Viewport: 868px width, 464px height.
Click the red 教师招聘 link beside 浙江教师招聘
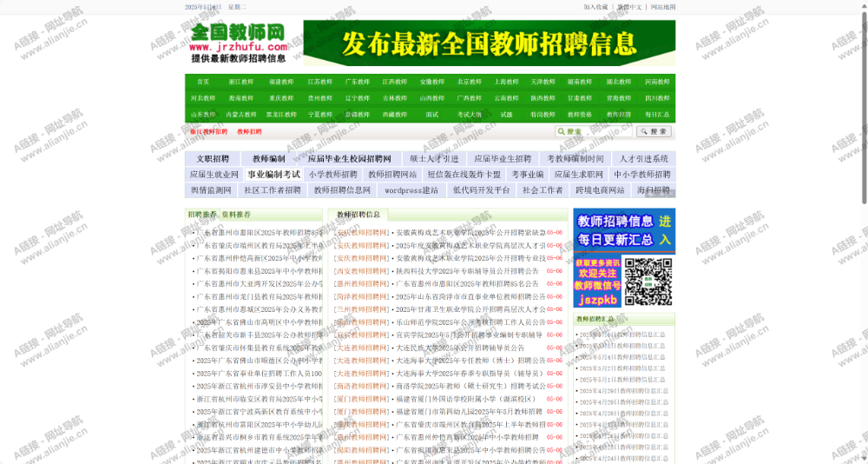tap(250, 132)
